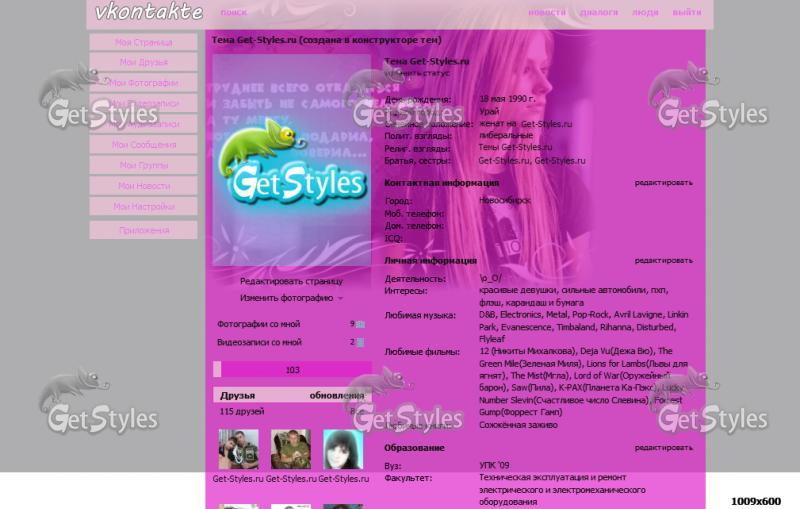The width and height of the screenshot is (800, 509).
Task: Click birthday value 18 мая 1990 г.
Action: (507, 99)
